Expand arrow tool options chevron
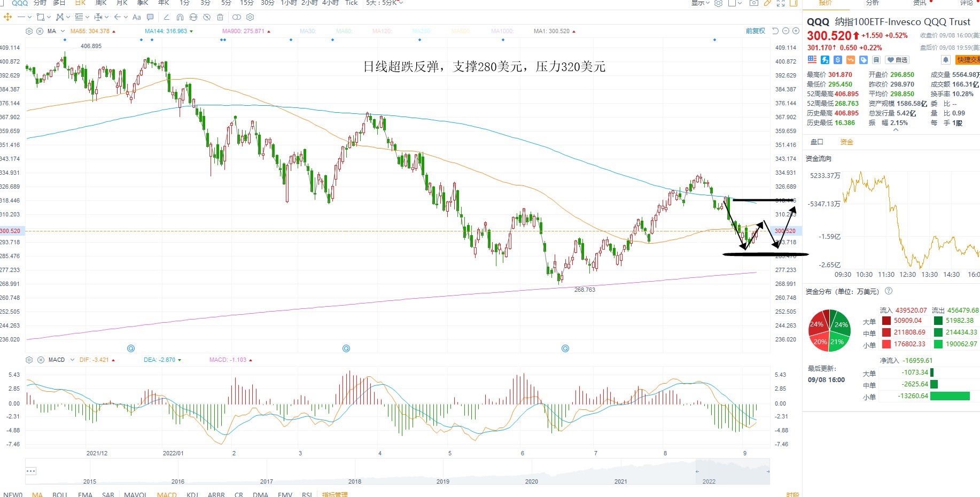The width and height of the screenshot is (980, 497). 126,17
